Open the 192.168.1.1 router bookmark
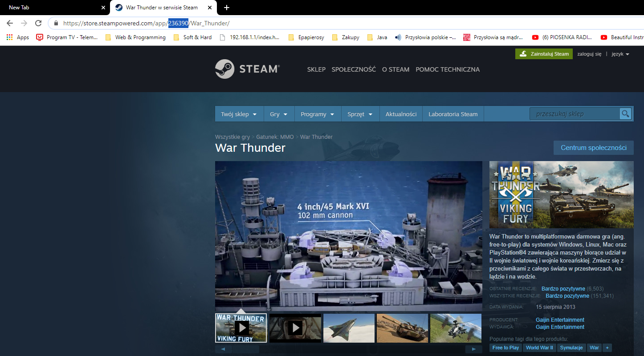Image resolution: width=644 pixels, height=356 pixels. [249, 37]
